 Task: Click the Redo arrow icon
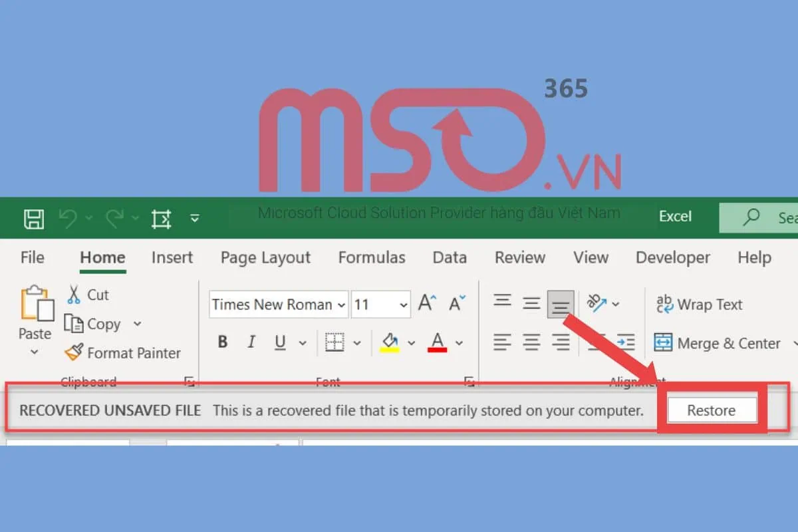click(114, 218)
